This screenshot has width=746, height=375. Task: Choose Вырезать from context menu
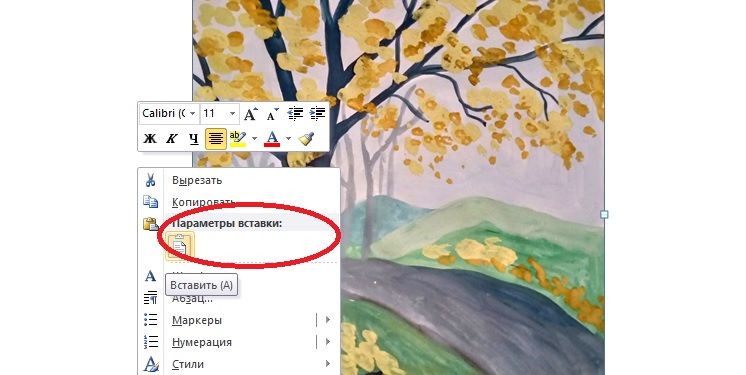197,180
